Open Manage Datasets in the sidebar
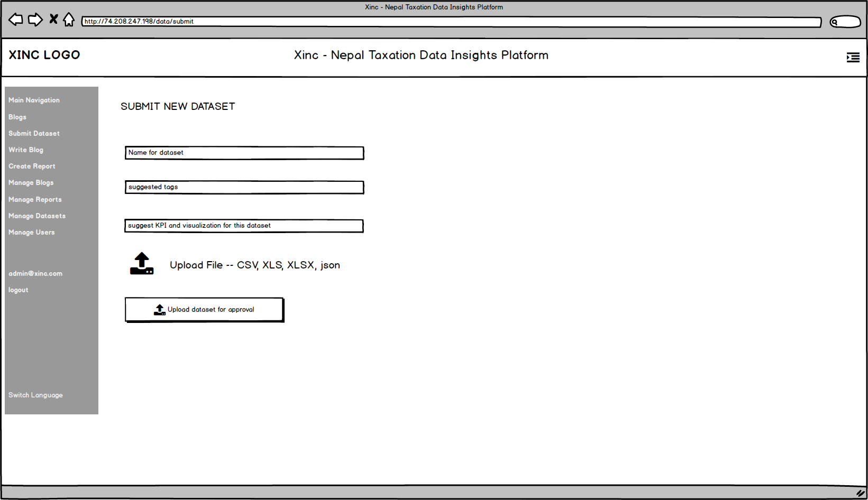 (37, 216)
